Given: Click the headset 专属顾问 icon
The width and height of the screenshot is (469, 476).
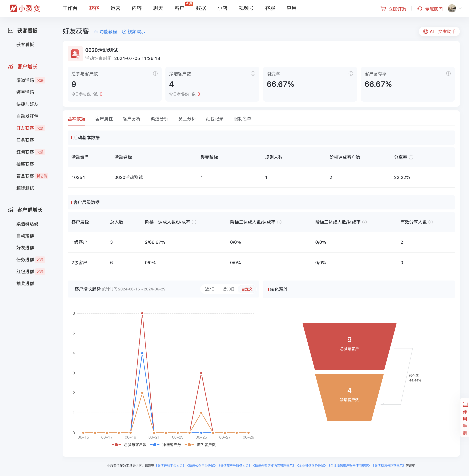Looking at the screenshot, I should click(420, 9).
